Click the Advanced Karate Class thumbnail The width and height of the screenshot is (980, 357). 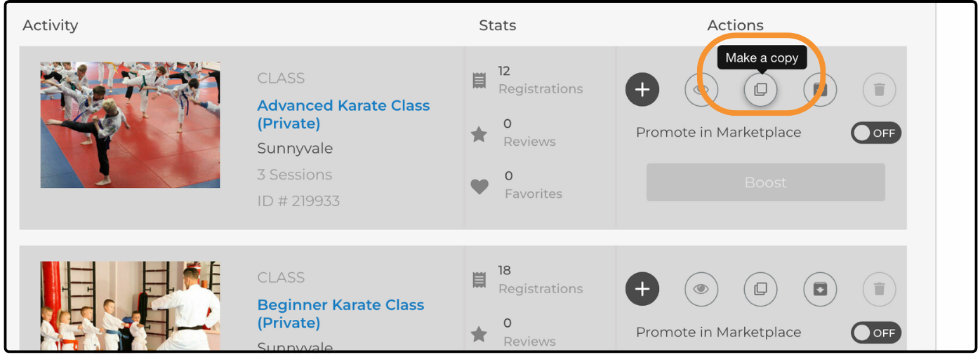tap(130, 125)
